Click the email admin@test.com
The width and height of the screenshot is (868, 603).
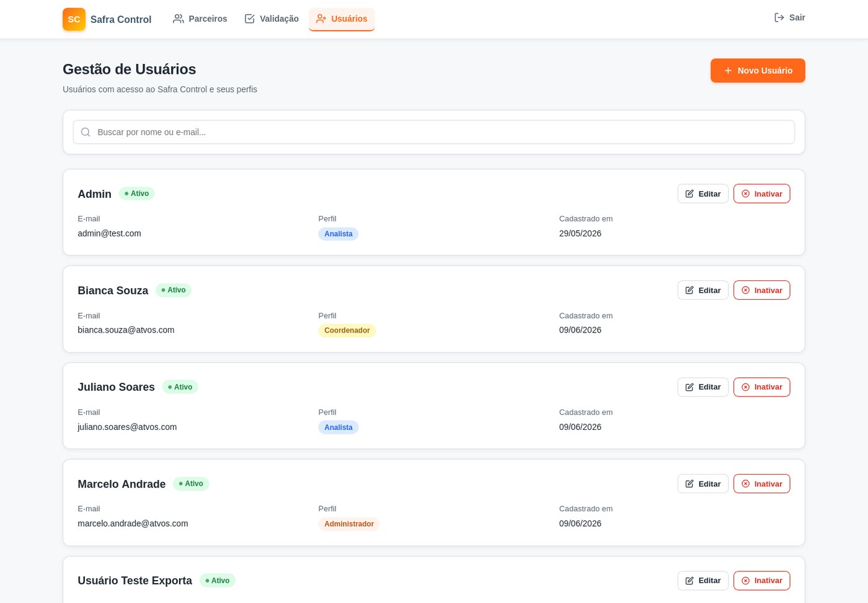pyautogui.click(x=109, y=233)
